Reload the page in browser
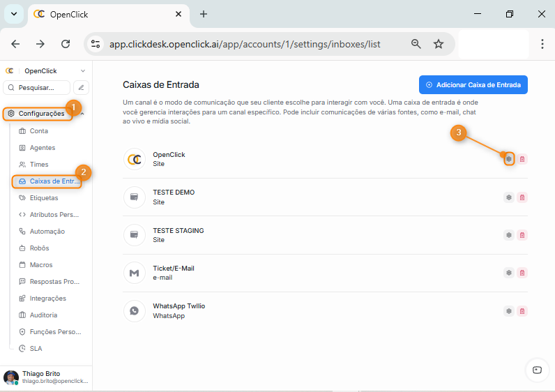Image resolution: width=555 pixels, height=392 pixels. 66,44
